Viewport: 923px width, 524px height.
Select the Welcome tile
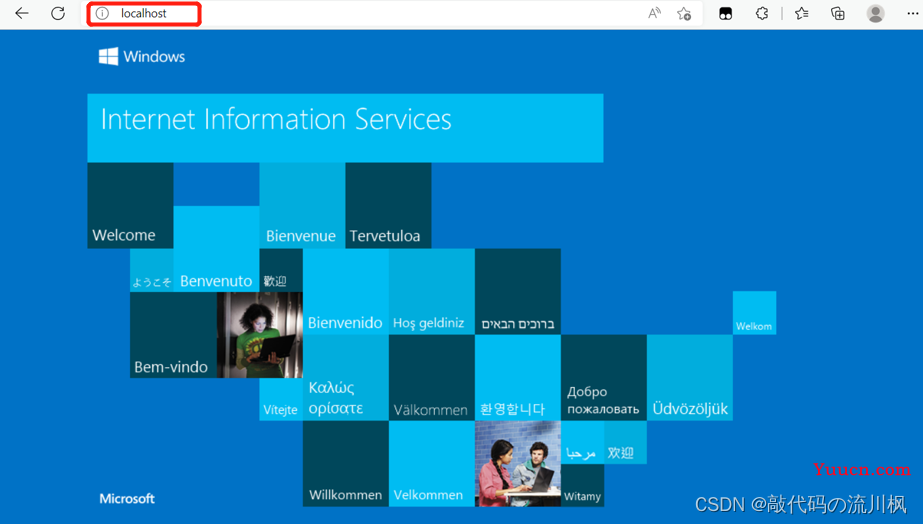pos(130,205)
